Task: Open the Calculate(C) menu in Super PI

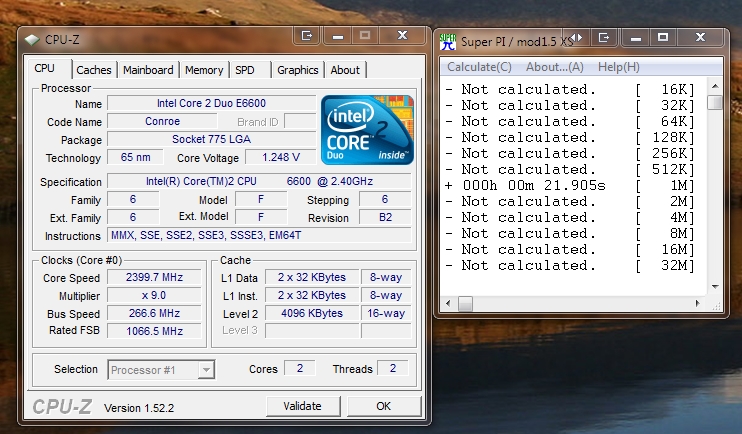Action: click(x=479, y=67)
